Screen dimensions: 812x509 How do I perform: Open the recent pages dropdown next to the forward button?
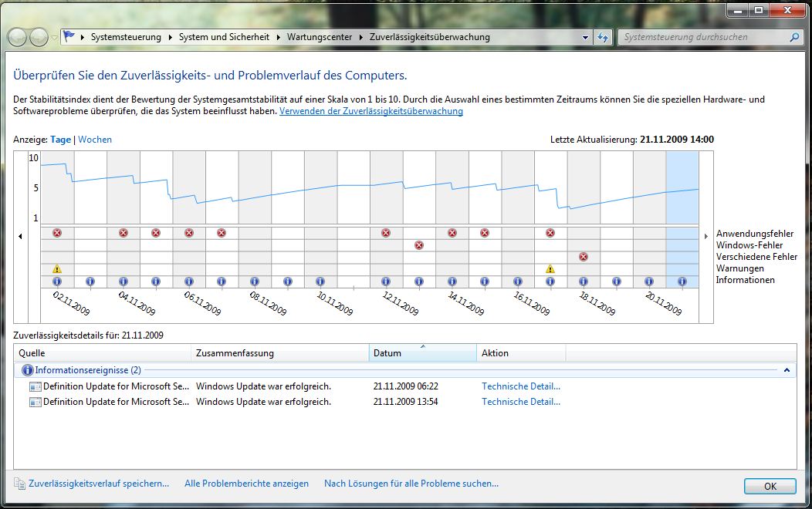pyautogui.click(x=54, y=38)
